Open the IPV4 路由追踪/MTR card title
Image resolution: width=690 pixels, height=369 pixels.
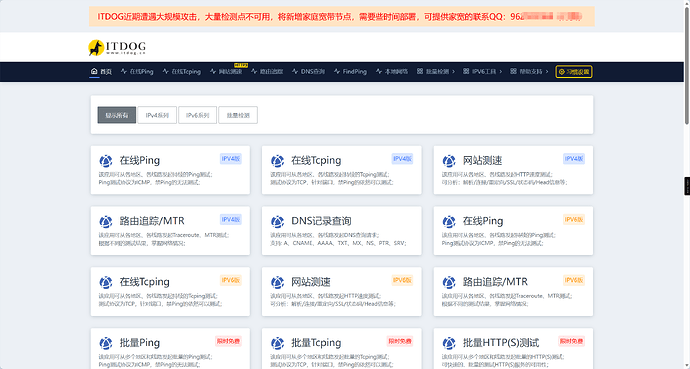pyautogui.click(x=152, y=221)
